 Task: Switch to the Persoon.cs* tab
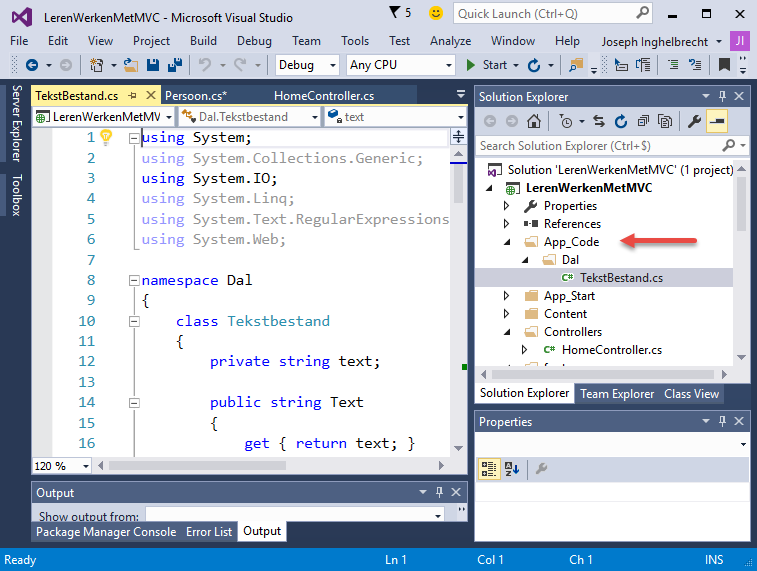196,96
